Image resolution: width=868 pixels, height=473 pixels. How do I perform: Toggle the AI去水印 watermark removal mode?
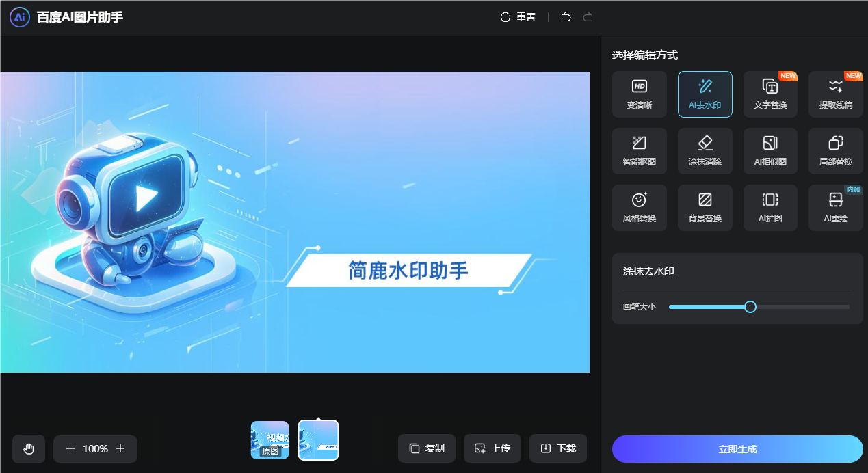[705, 94]
